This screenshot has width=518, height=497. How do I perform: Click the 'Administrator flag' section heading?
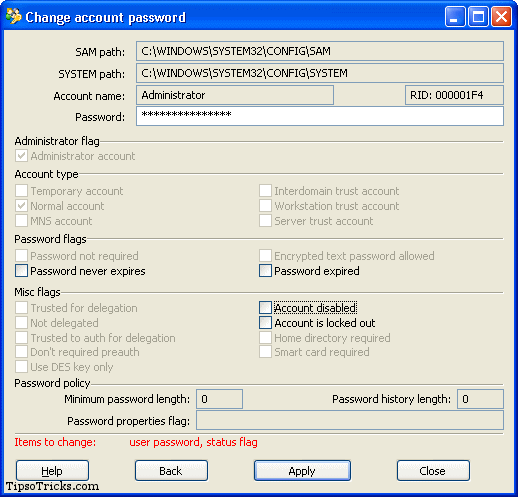(57, 141)
